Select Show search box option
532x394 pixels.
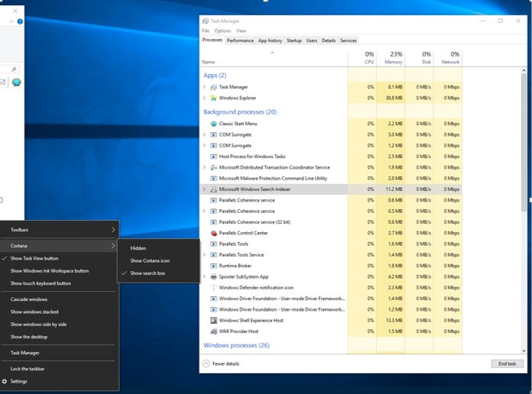point(159,273)
